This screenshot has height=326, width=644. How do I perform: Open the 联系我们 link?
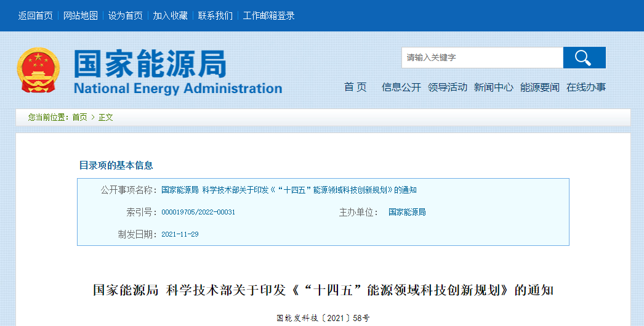(215, 15)
